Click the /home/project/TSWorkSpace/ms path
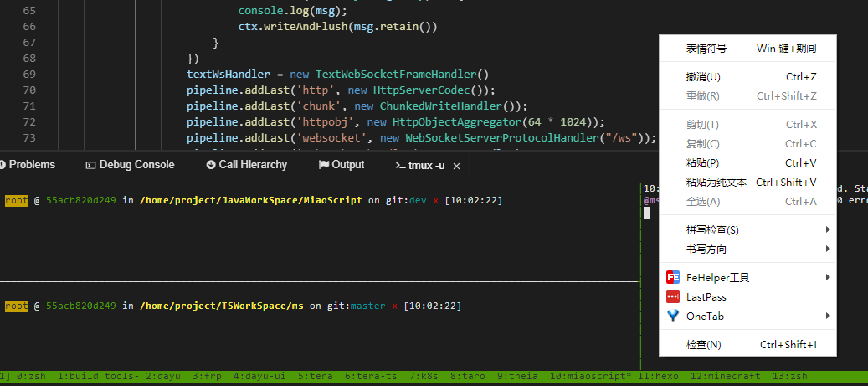This screenshot has height=386, width=868. click(222, 306)
